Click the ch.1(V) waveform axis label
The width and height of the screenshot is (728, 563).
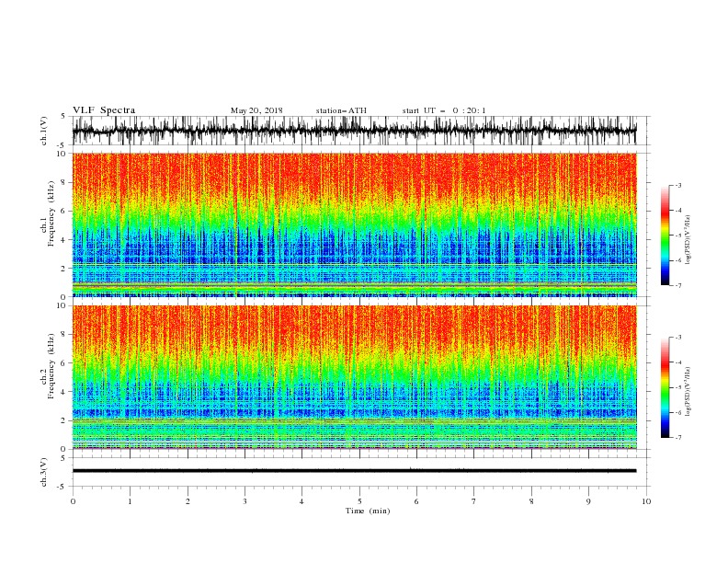(44, 131)
